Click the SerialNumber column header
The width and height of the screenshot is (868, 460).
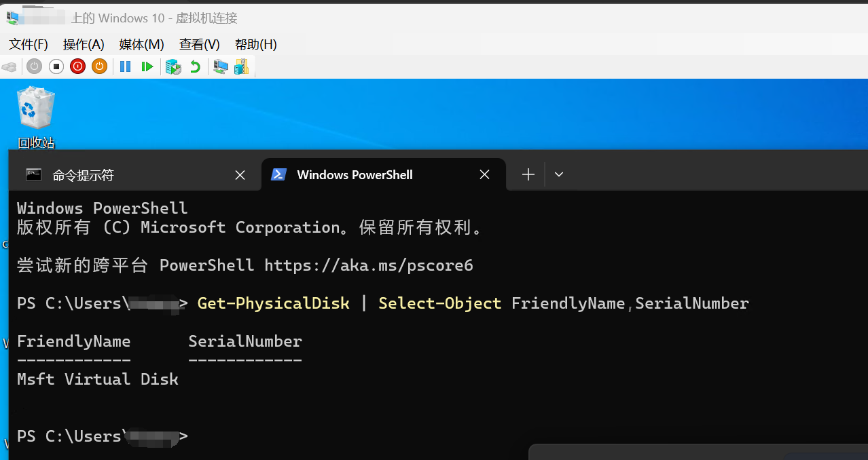pos(245,341)
